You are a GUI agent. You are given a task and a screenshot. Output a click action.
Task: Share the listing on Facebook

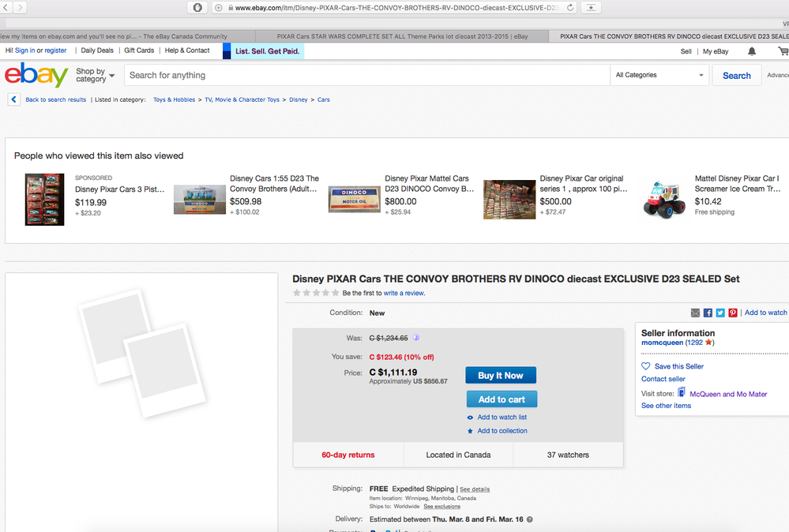[x=707, y=313]
